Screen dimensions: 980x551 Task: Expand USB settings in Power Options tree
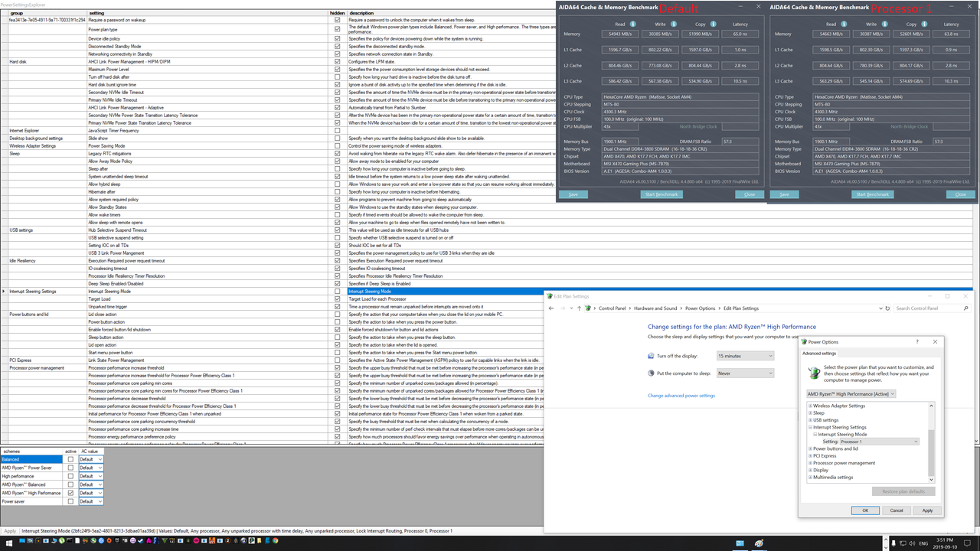[x=811, y=420]
